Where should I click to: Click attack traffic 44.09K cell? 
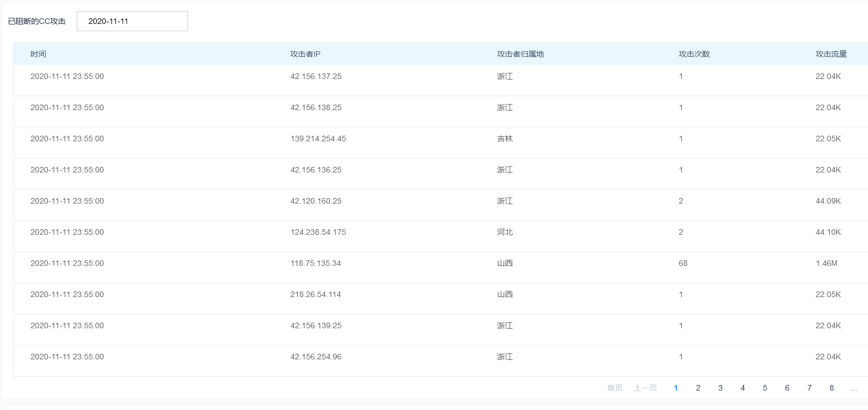coord(828,201)
